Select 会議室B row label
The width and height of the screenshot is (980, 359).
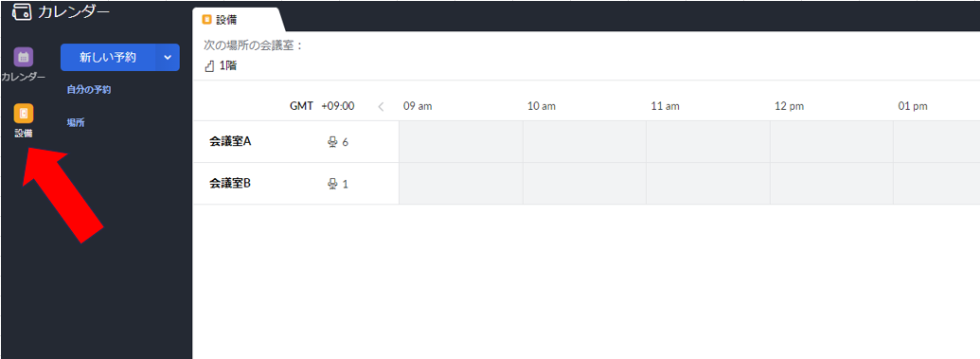click(230, 183)
